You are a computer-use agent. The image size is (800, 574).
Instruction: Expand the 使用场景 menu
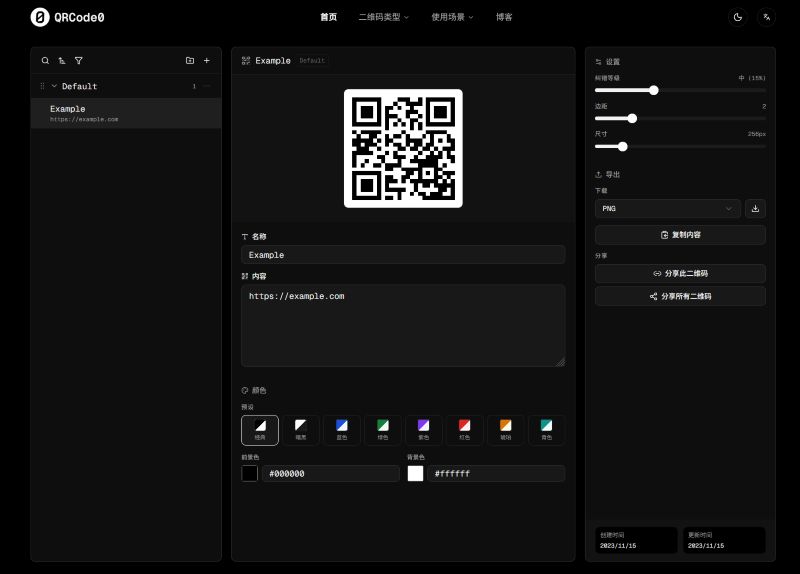[453, 17]
